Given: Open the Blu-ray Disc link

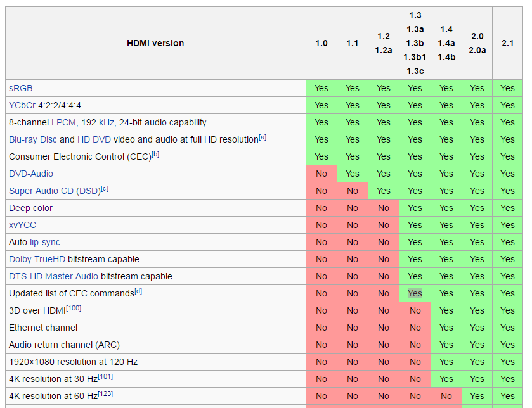Looking at the screenshot, I should [32, 139].
